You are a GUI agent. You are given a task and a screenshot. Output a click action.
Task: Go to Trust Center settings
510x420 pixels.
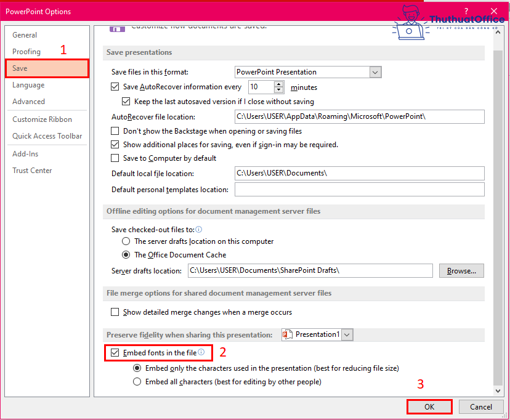coord(32,171)
